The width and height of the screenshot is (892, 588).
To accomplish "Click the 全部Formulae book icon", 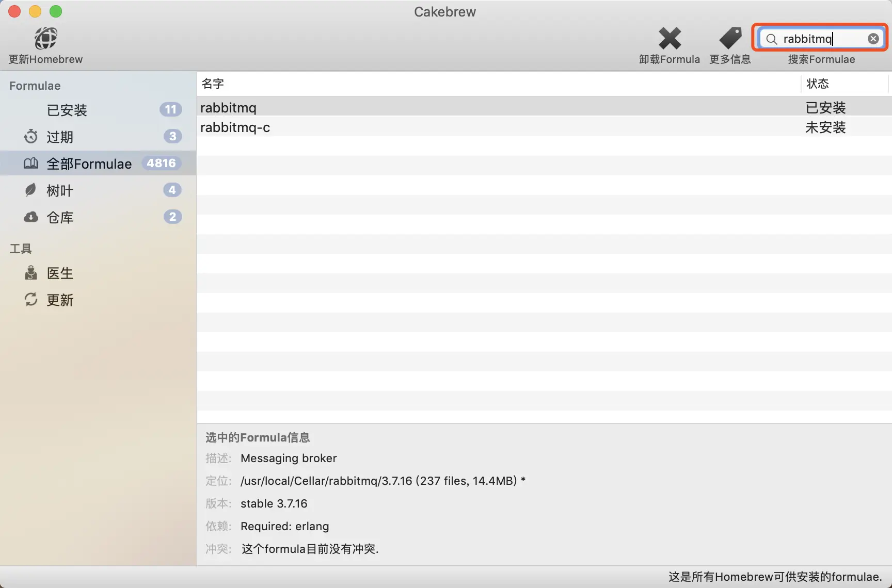I will tap(31, 164).
